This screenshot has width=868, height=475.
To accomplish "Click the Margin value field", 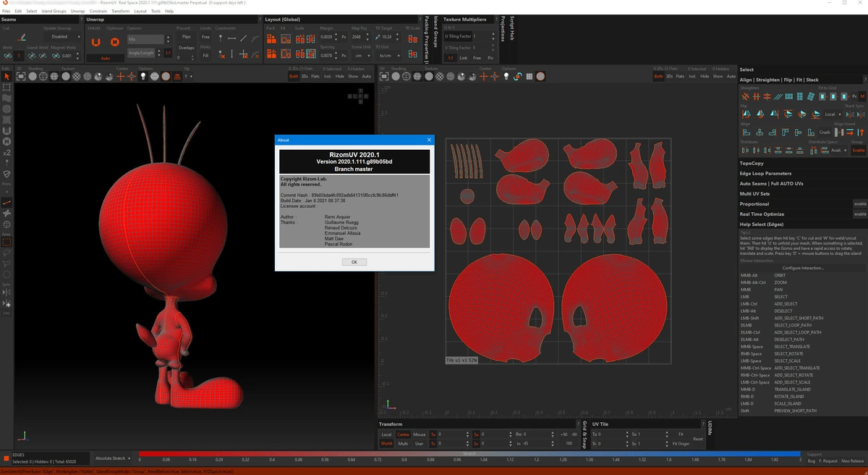I will point(327,37).
